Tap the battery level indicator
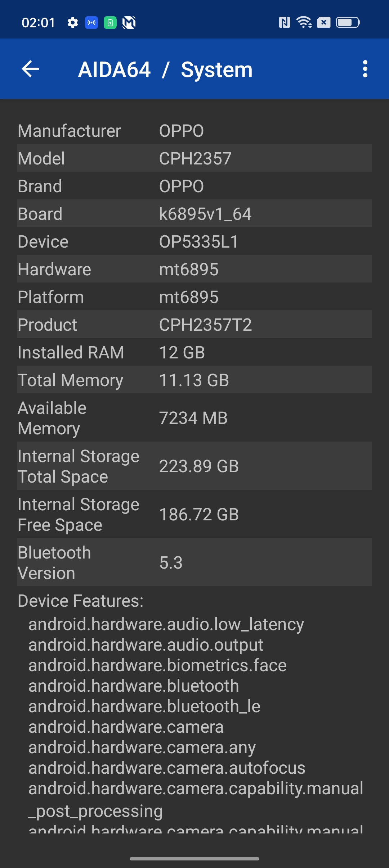Screen dimensions: 389x868 click(x=348, y=23)
